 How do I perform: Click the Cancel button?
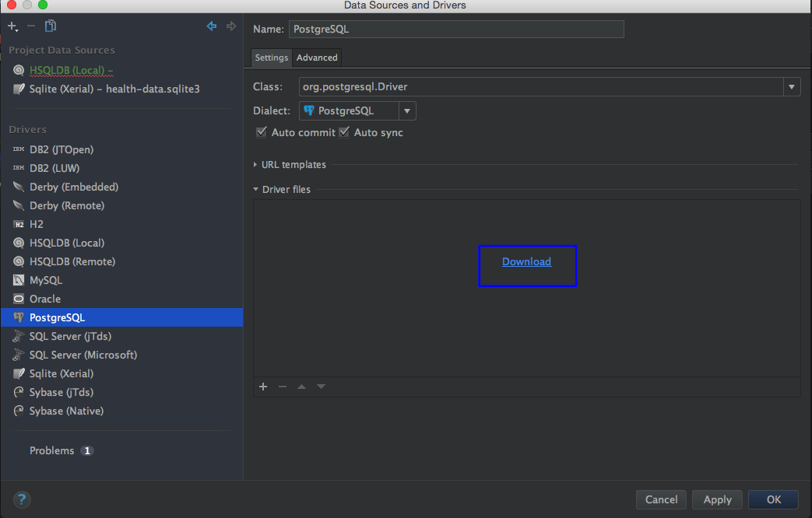click(661, 499)
